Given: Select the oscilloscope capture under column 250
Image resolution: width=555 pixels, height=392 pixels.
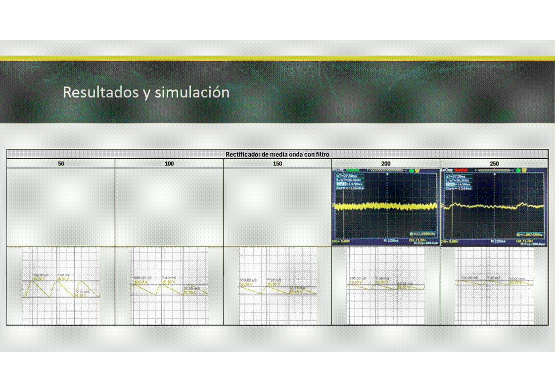Looking at the screenshot, I should point(494,207).
